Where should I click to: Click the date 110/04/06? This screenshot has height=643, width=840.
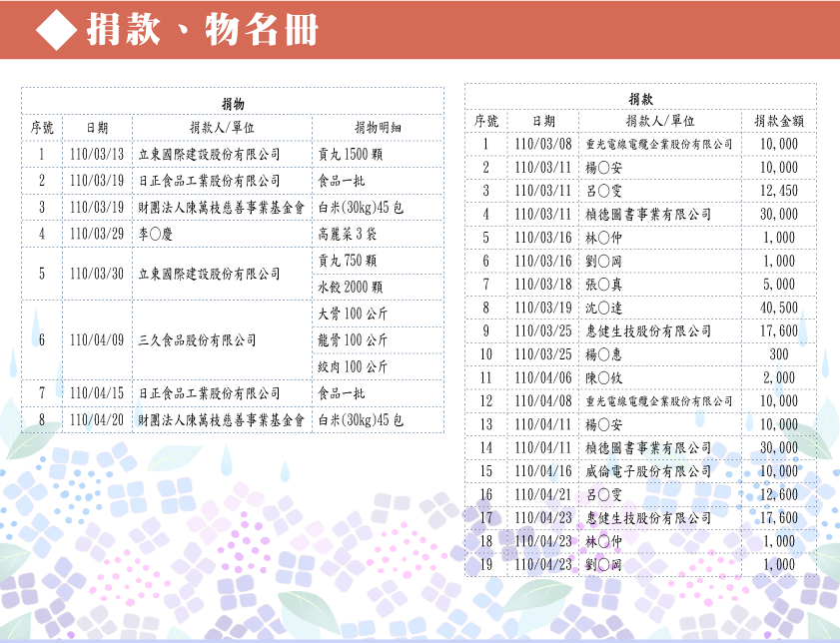point(542,377)
